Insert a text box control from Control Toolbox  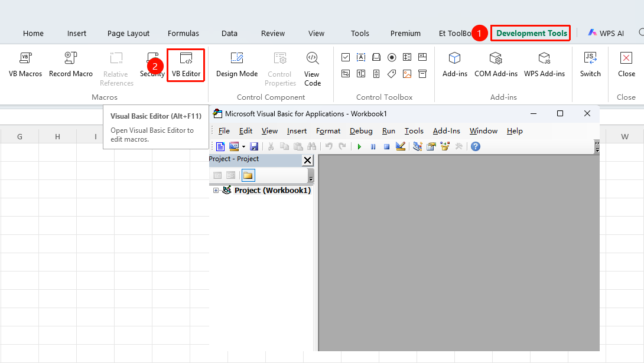(x=361, y=57)
